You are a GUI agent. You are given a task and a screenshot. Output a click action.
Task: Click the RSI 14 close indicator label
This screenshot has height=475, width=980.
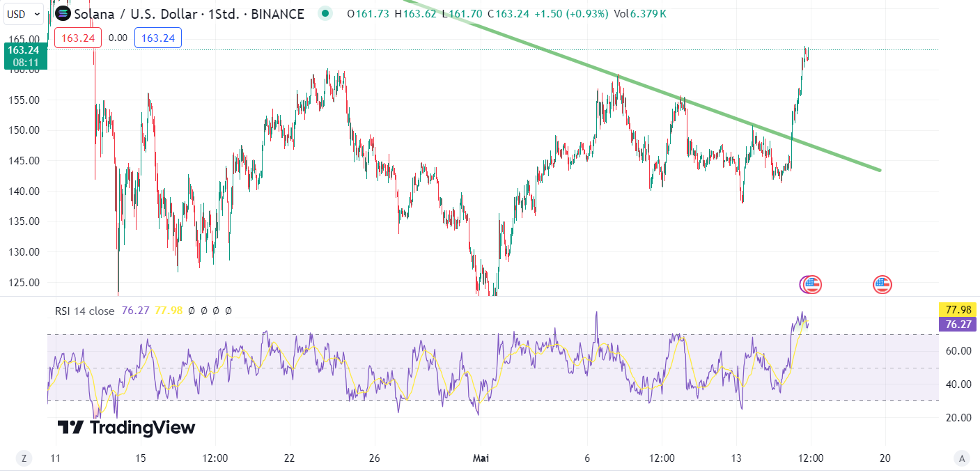(x=84, y=311)
